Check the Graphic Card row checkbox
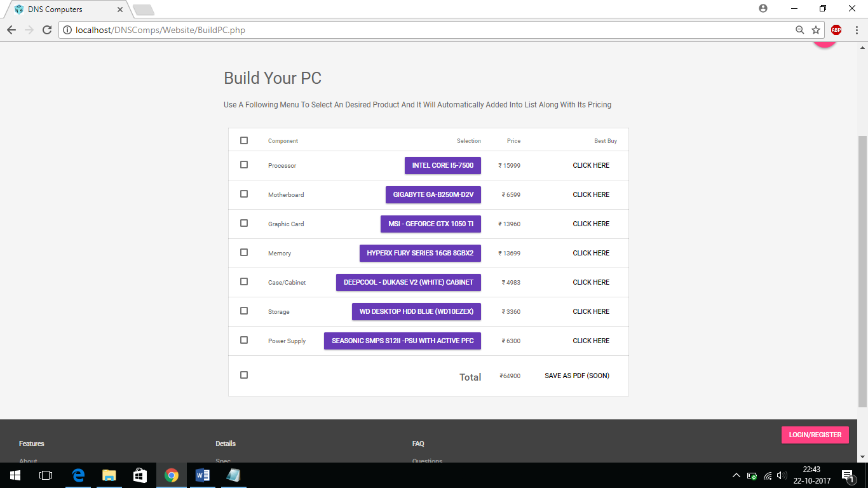Viewport: 868px width, 488px height. tap(244, 223)
